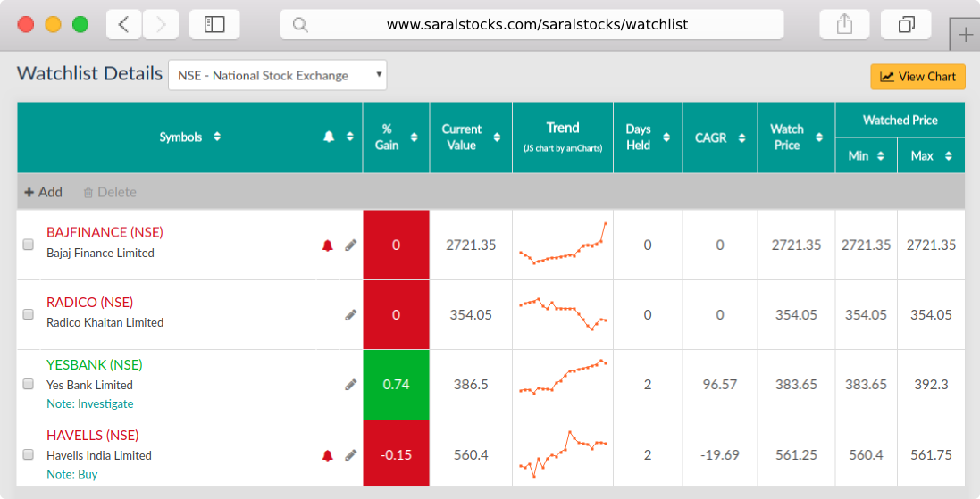Image resolution: width=980 pixels, height=499 pixels.
Task: Click the View Chart button
Action: [917, 76]
